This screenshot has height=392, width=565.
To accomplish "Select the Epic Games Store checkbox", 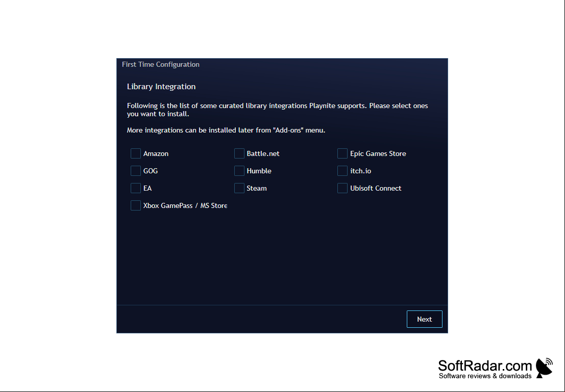I will click(x=342, y=153).
